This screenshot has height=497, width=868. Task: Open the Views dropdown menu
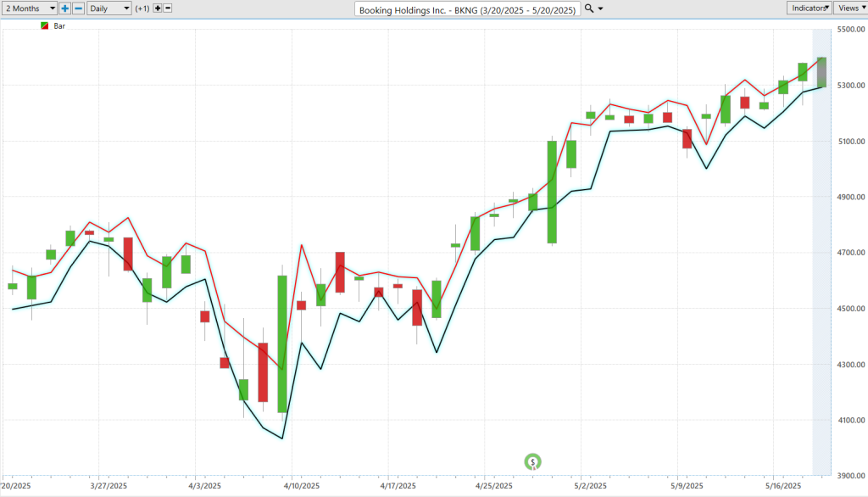tap(851, 8)
